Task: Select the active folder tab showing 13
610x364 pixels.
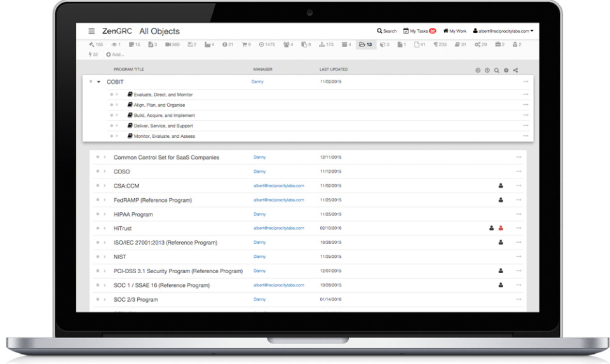Action: click(x=365, y=44)
